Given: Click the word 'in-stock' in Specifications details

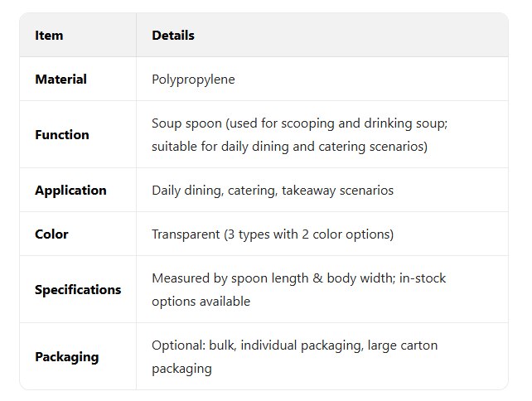Looking at the screenshot, I should click(422, 278).
